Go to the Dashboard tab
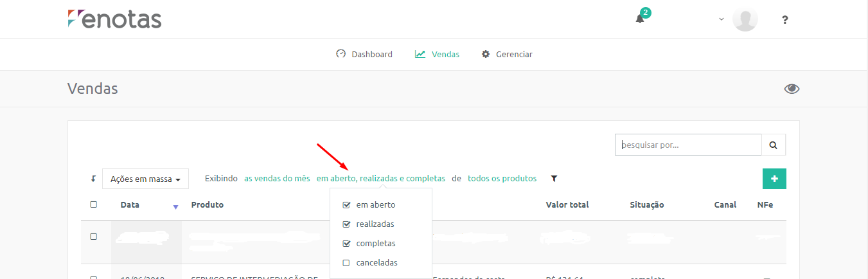 (364, 54)
